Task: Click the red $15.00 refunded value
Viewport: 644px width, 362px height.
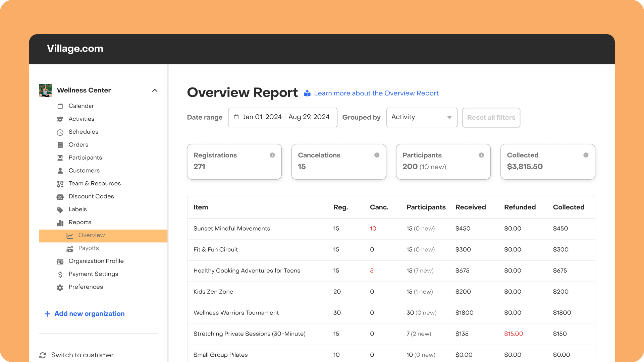Action: pyautogui.click(x=514, y=334)
